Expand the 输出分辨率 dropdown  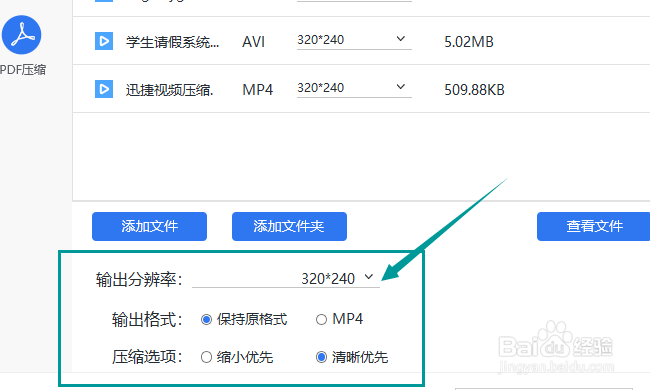pyautogui.click(x=286, y=279)
